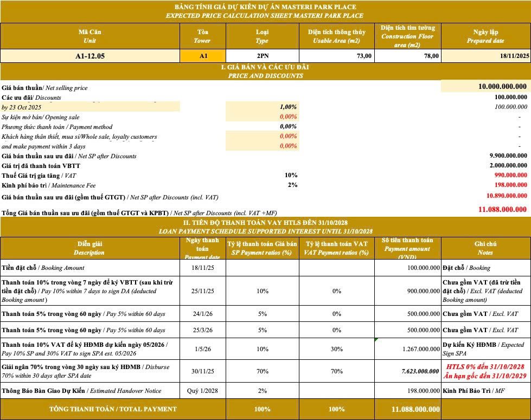531x420 pixels.
Task: Click the red HTLS 0% đến 31/10/2028 note
Action: (485, 367)
